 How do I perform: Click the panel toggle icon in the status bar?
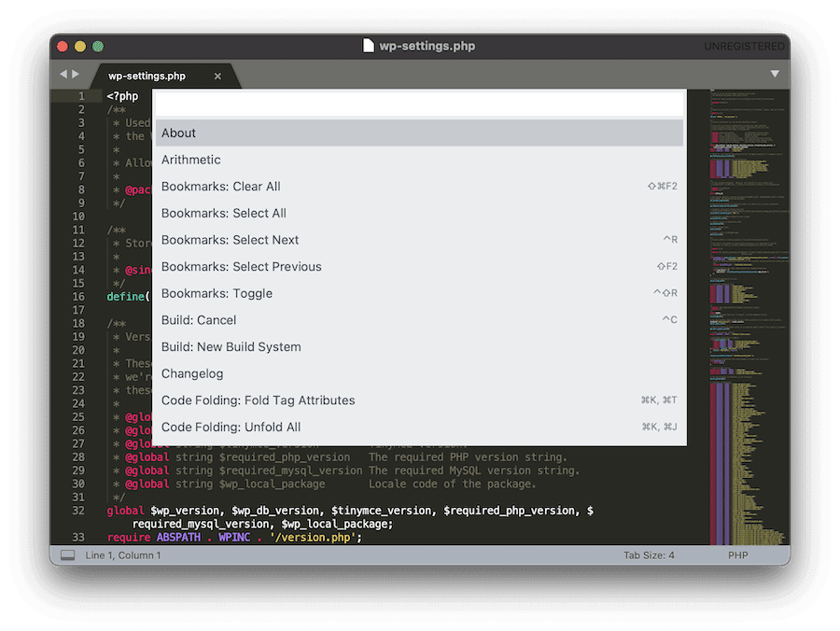(66, 554)
